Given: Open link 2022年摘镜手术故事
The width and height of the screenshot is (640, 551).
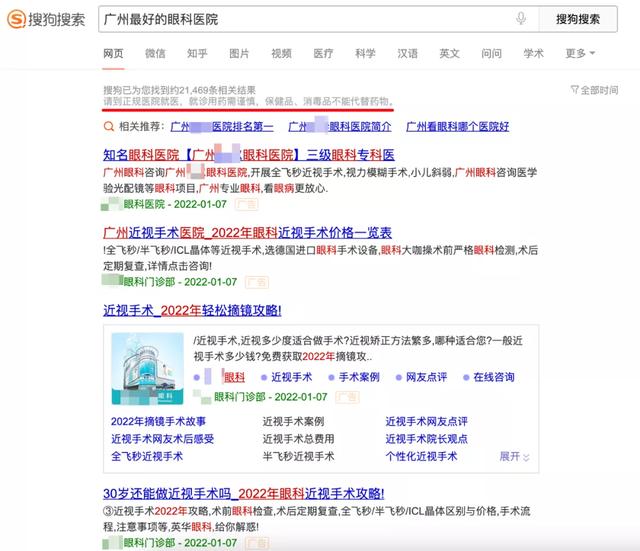Looking at the screenshot, I should pos(158,421).
